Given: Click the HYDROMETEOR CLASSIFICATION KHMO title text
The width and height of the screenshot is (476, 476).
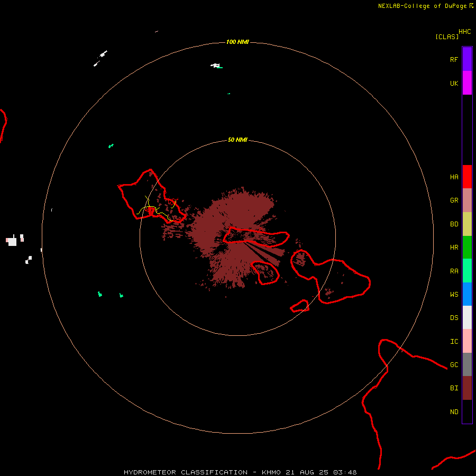Looking at the screenshot, I should coord(240,472).
